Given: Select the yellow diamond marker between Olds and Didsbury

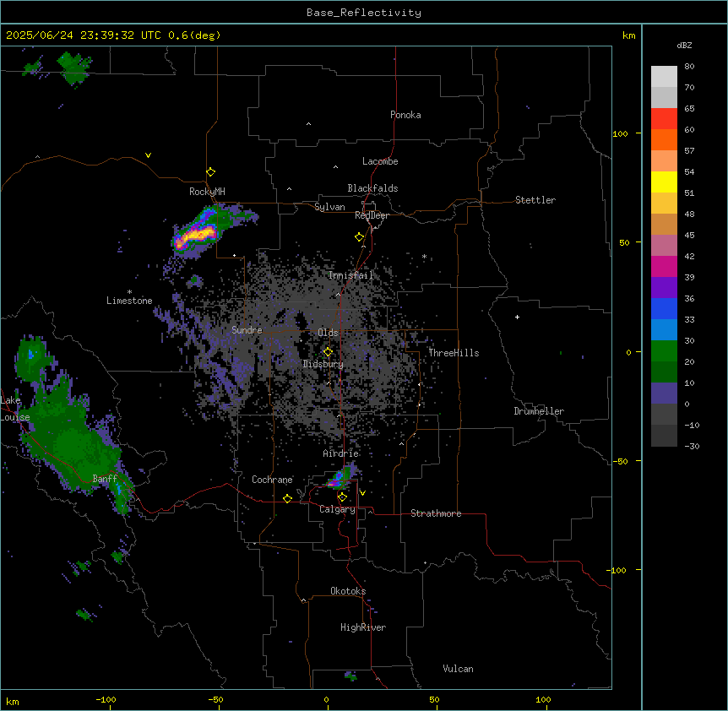Looking at the screenshot, I should (328, 352).
